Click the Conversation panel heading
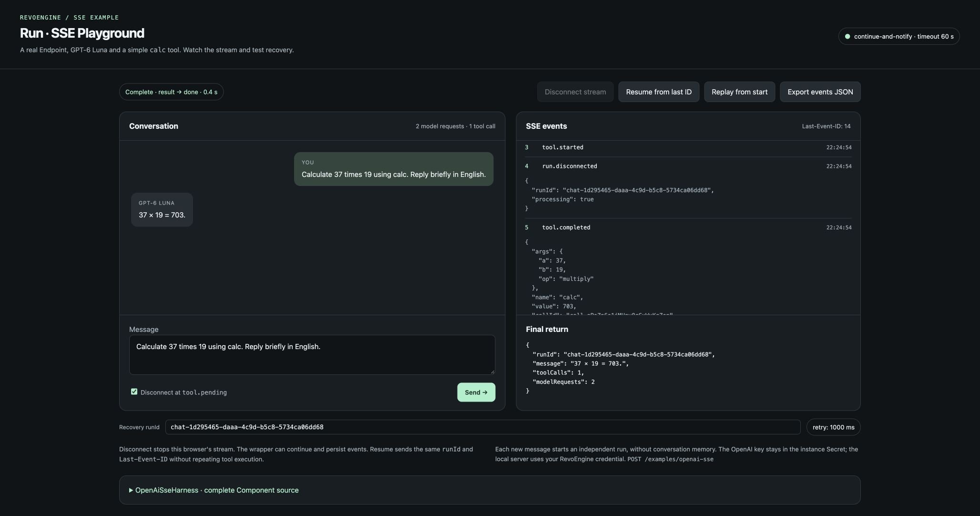This screenshot has height=516, width=980. (153, 126)
